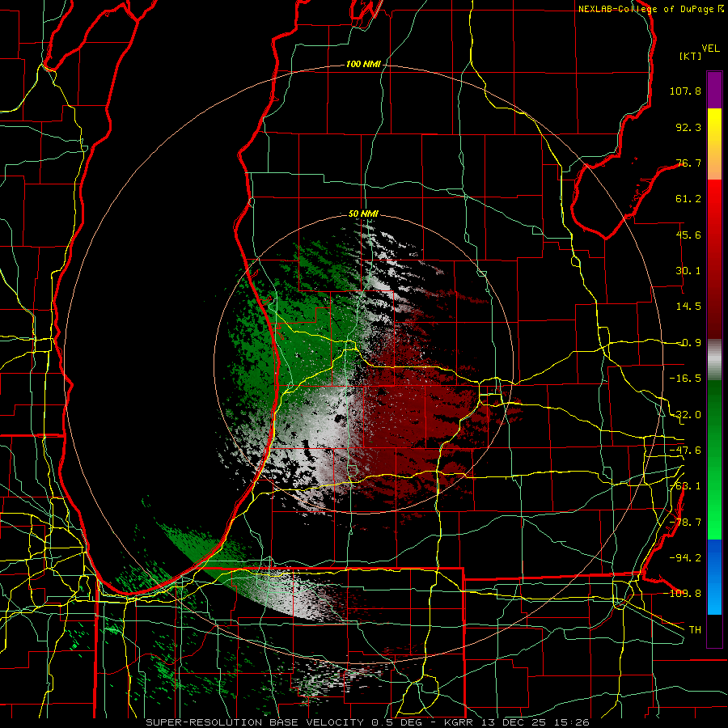
Task: Select the -78.7 scale value
Action: [x=685, y=523]
